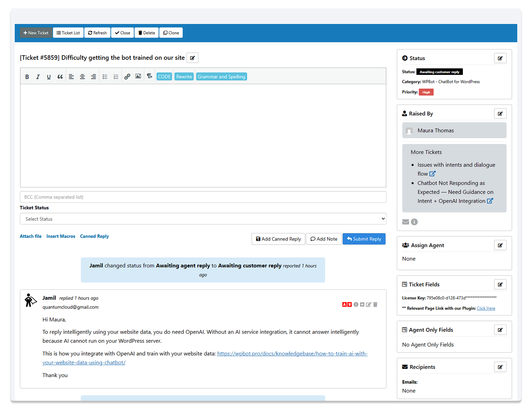532x409 pixels.
Task: Insert a blockquote using the quote icon
Action: pyautogui.click(x=60, y=76)
